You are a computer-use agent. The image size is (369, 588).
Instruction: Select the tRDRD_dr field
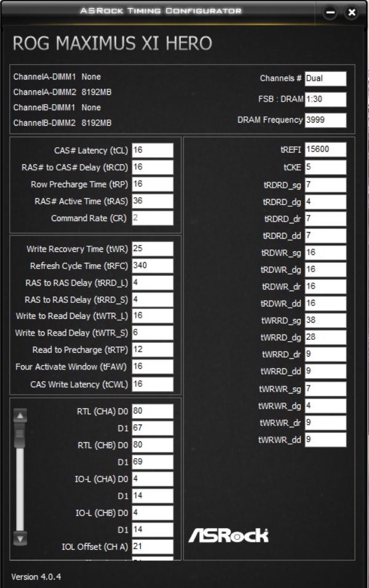pos(325,219)
